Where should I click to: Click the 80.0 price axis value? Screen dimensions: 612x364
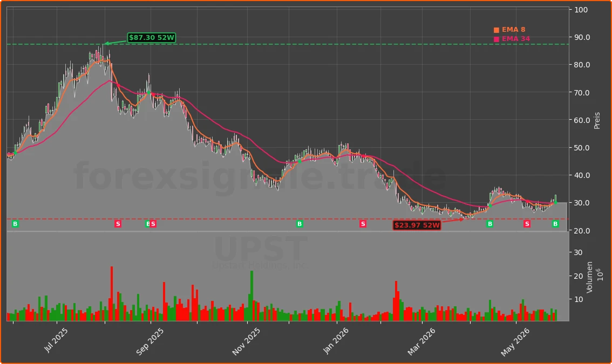tap(582, 65)
